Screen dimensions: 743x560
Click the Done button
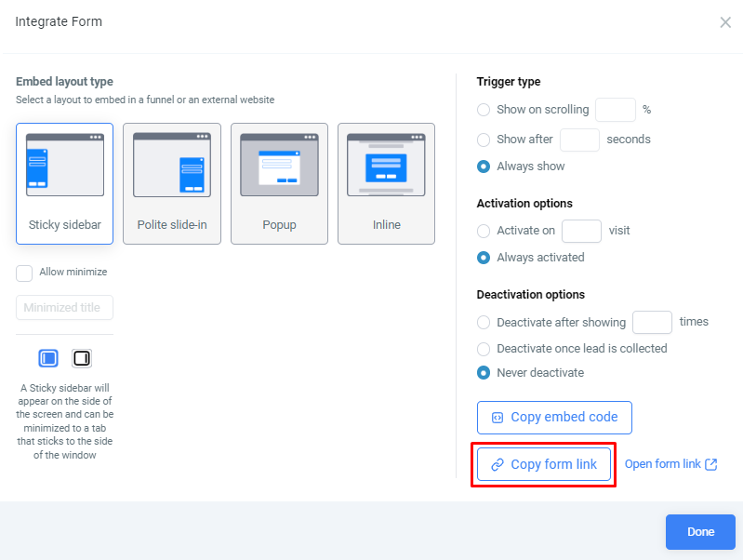700,532
